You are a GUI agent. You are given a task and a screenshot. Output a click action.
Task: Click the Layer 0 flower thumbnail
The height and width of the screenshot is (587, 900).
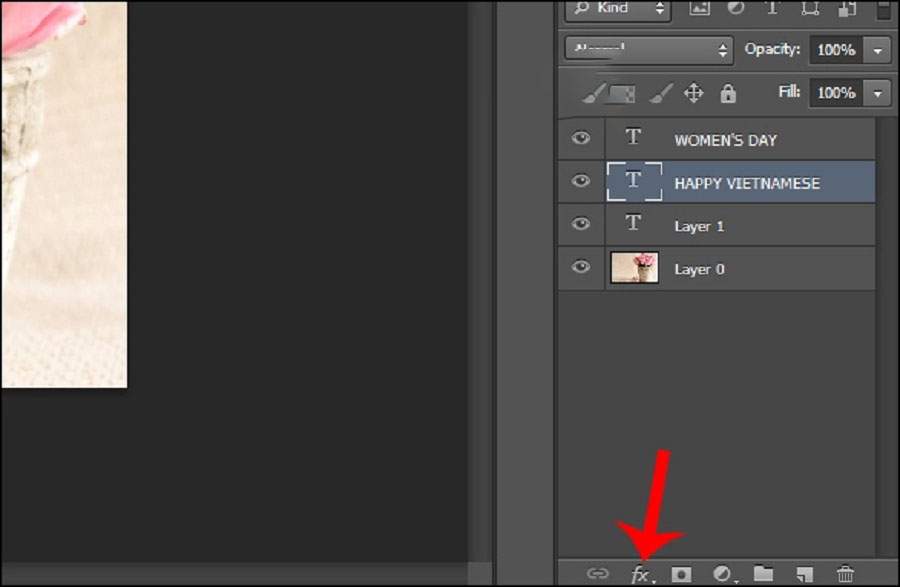pos(634,268)
